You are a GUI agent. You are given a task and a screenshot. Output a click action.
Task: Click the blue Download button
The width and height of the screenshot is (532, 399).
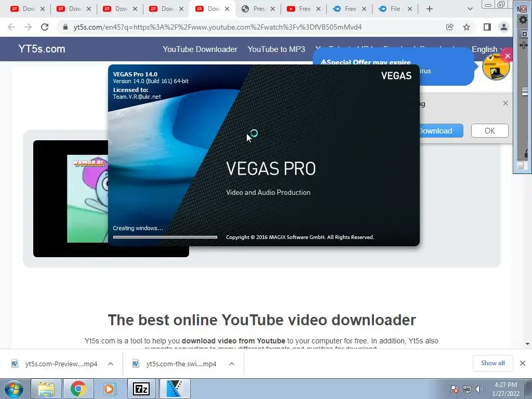[x=441, y=130]
